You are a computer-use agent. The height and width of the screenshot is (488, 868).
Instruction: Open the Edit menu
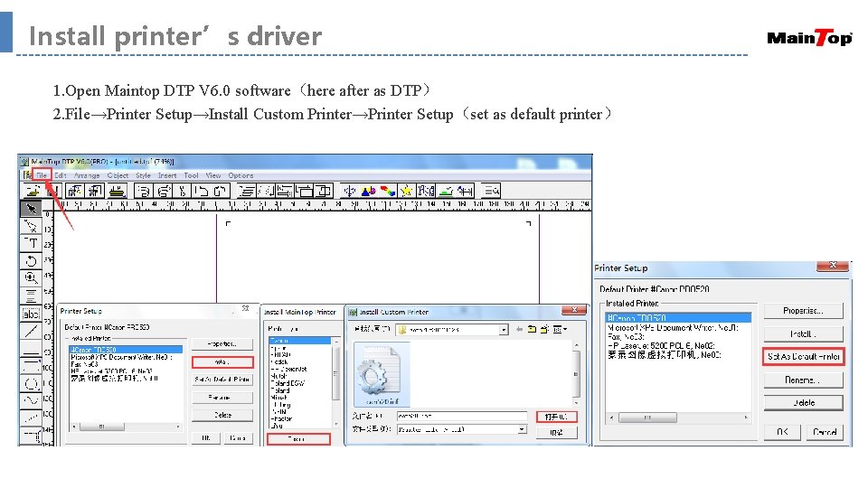click(61, 175)
